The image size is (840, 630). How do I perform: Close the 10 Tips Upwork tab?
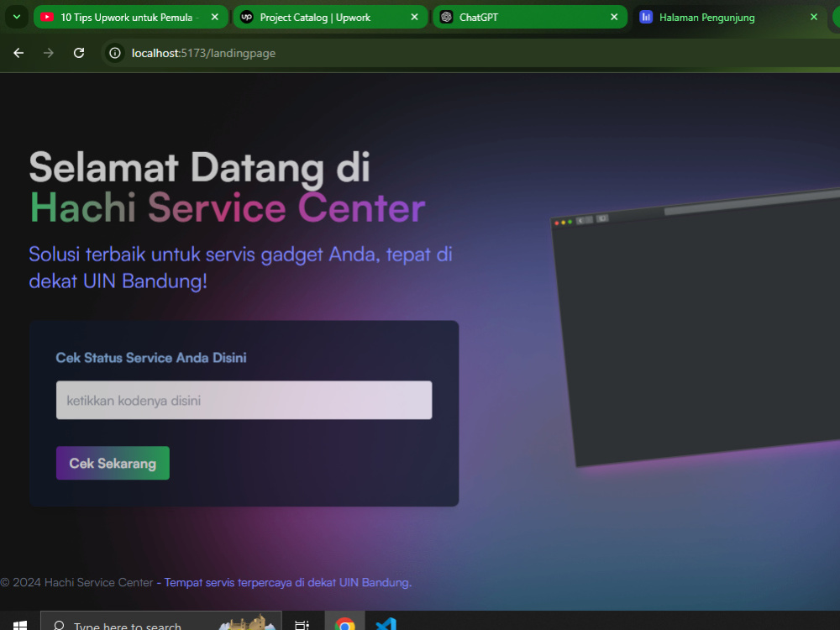click(x=215, y=17)
